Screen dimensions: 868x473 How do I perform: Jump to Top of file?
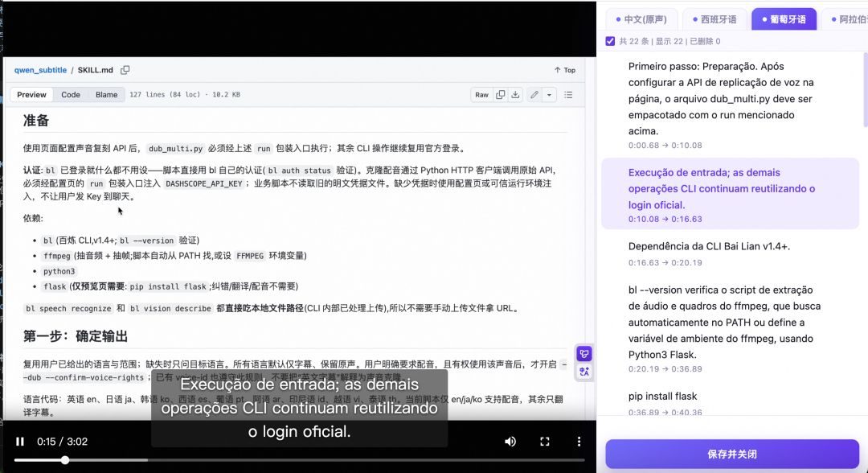point(565,70)
